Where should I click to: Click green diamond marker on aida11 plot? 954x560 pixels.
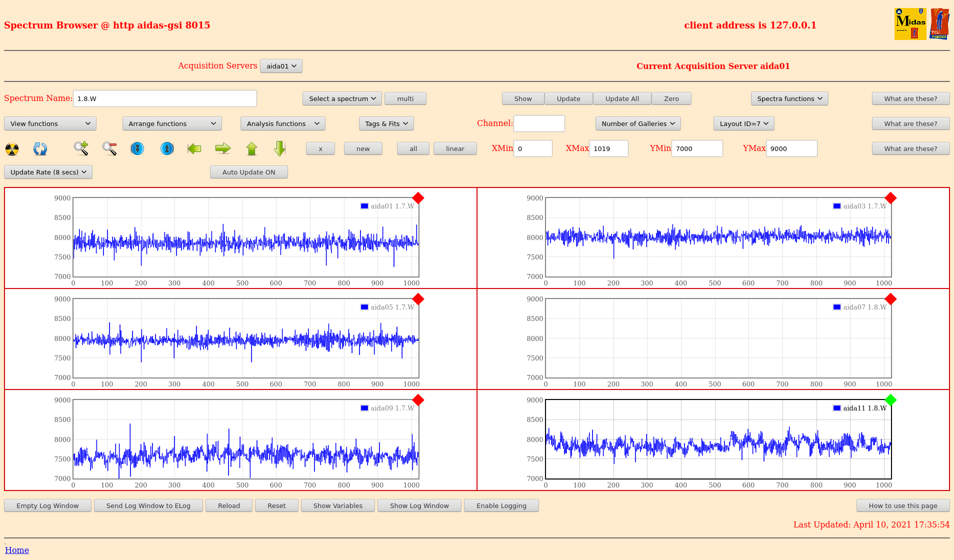(x=890, y=400)
